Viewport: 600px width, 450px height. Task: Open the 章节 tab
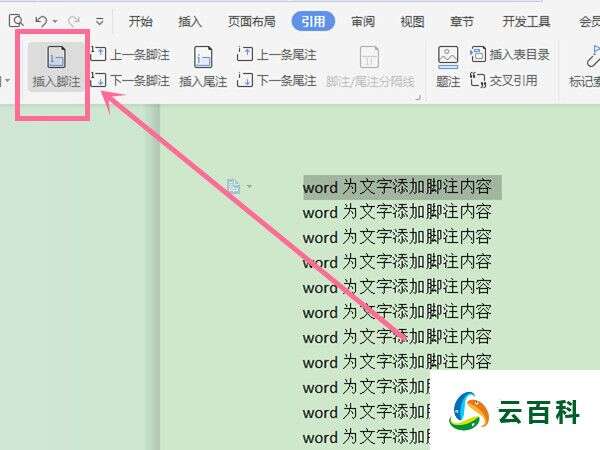(x=462, y=21)
